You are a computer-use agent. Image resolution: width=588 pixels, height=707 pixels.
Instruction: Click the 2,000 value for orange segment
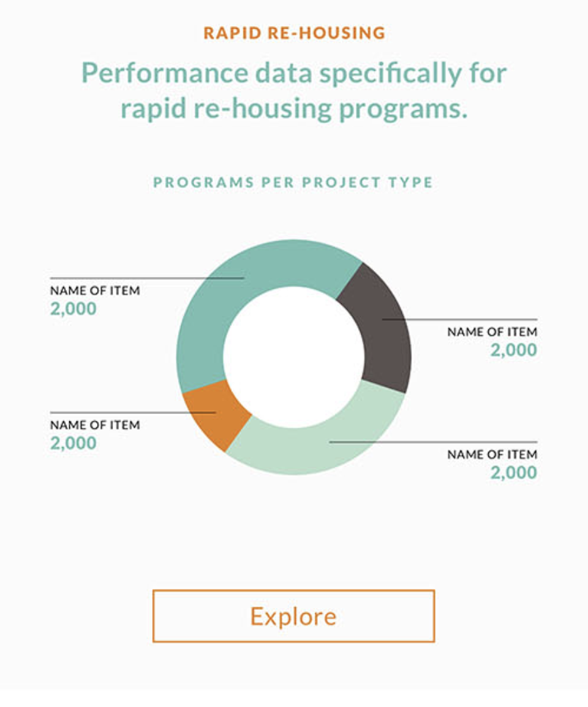[x=73, y=443]
